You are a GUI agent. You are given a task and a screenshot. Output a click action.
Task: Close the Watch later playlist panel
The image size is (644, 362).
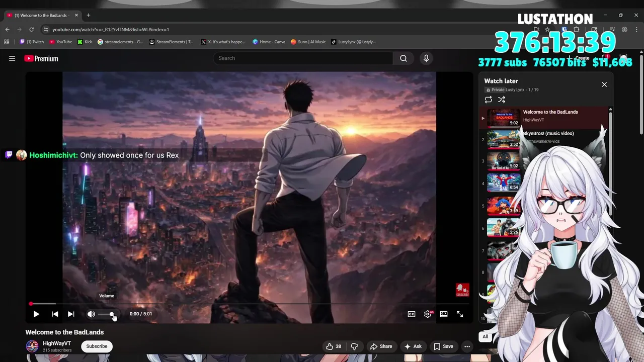pyautogui.click(x=604, y=84)
